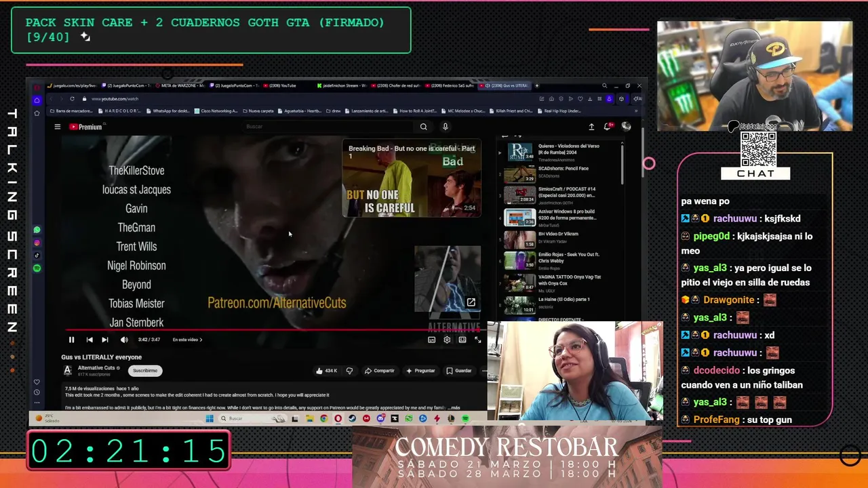868x488 pixels.
Task: Switch to 'Chofer de red' browser tab
Action: (396, 85)
